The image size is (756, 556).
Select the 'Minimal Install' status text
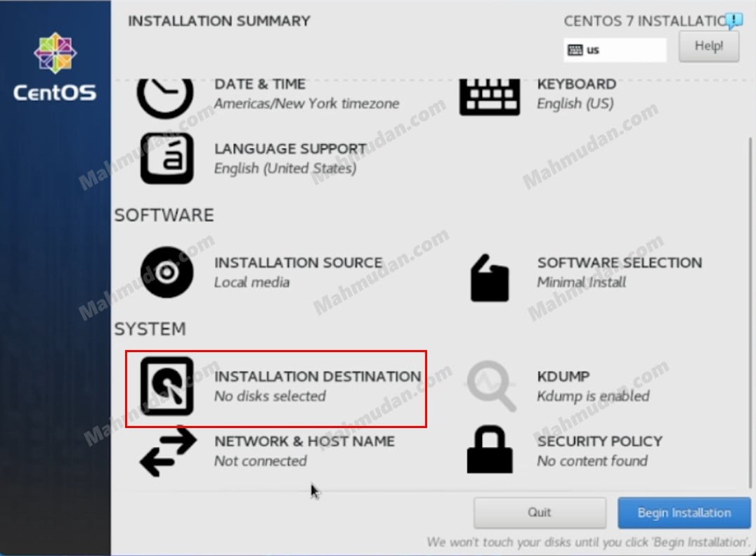coord(581,283)
